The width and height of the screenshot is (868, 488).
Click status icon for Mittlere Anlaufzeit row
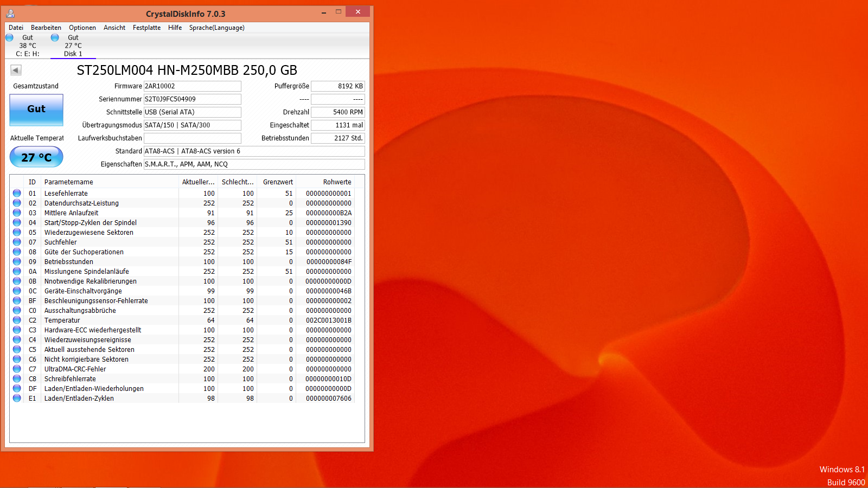[17, 213]
